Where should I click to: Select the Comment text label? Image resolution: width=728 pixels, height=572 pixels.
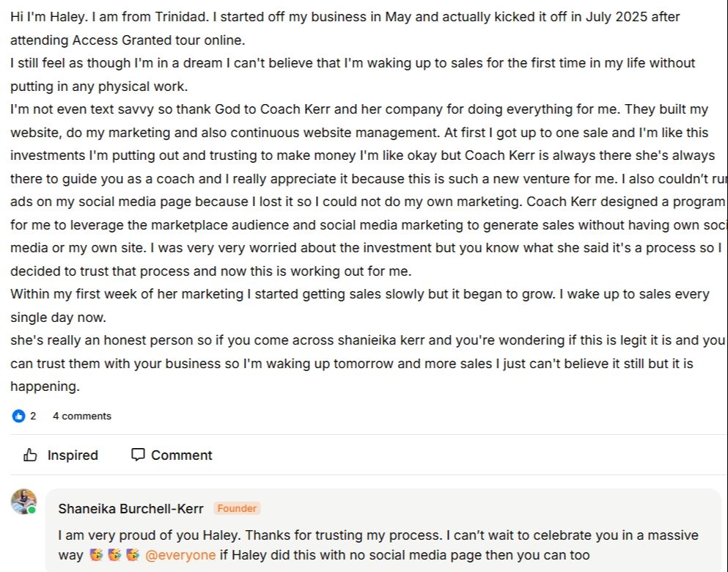tap(182, 455)
